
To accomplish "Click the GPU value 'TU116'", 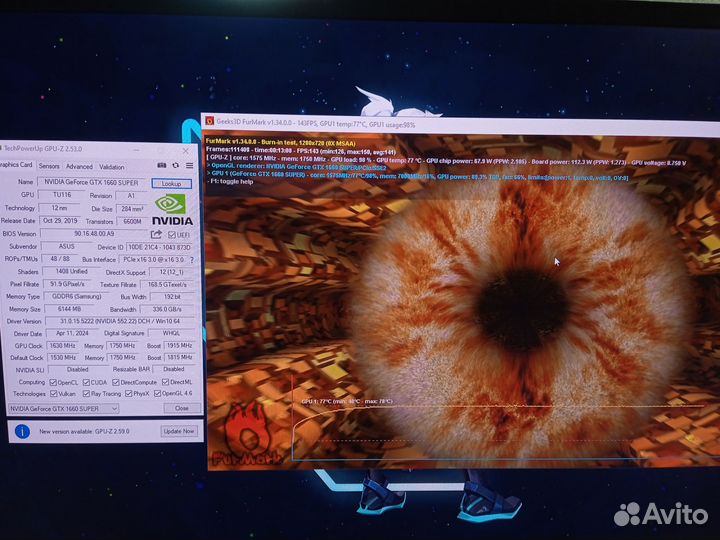I will coord(62,195).
